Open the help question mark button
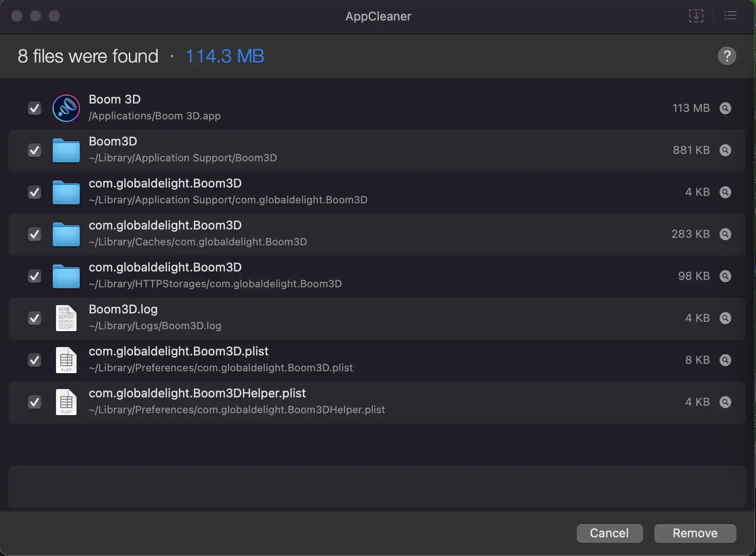The width and height of the screenshot is (756, 556). 727,56
